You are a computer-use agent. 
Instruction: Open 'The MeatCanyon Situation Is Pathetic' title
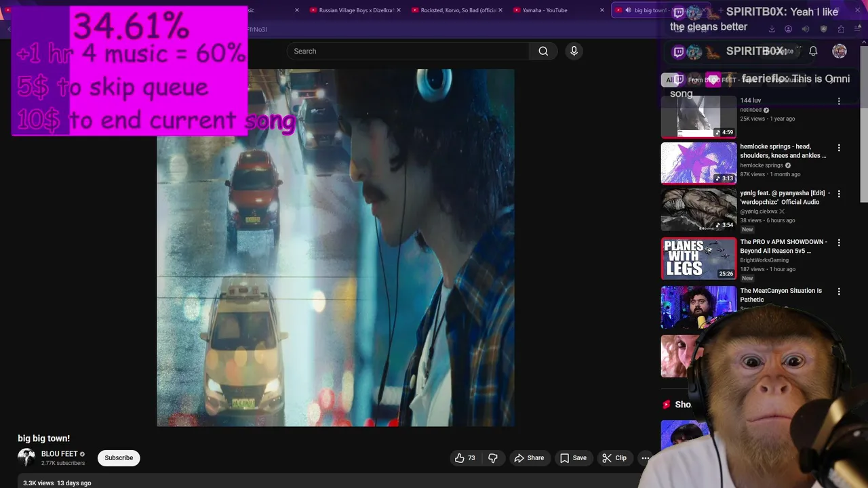(781, 295)
